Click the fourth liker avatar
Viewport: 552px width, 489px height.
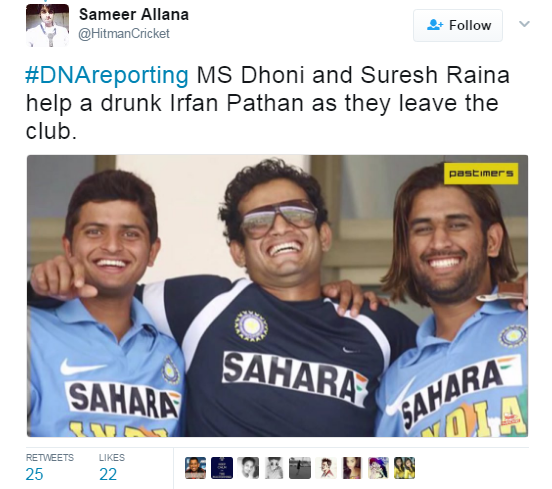tap(274, 468)
